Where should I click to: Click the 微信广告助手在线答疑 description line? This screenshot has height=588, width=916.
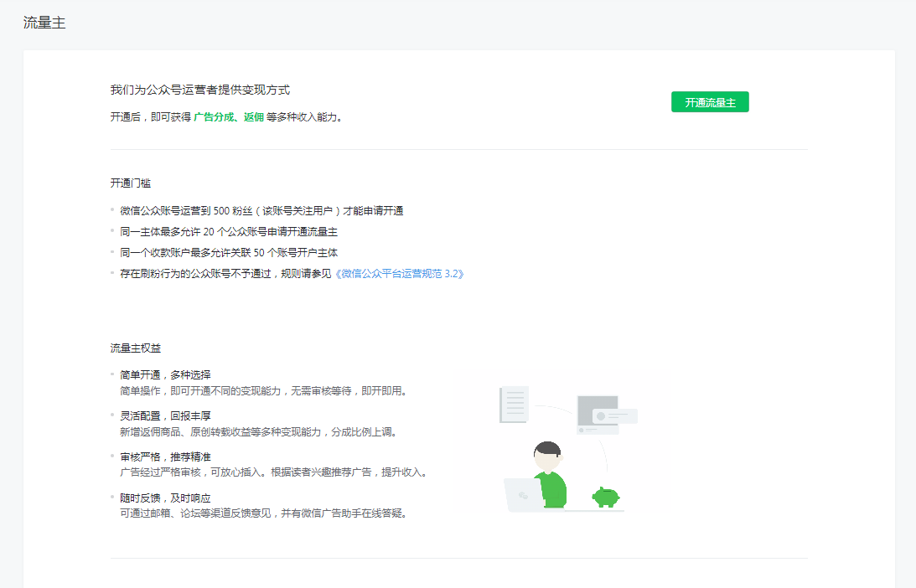point(264,513)
